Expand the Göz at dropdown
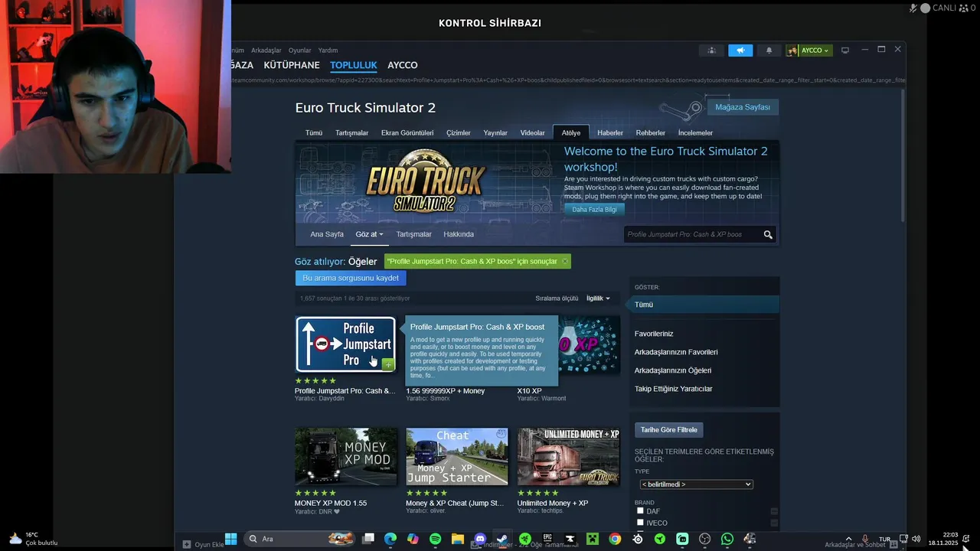The width and height of the screenshot is (980, 551). coord(369,234)
